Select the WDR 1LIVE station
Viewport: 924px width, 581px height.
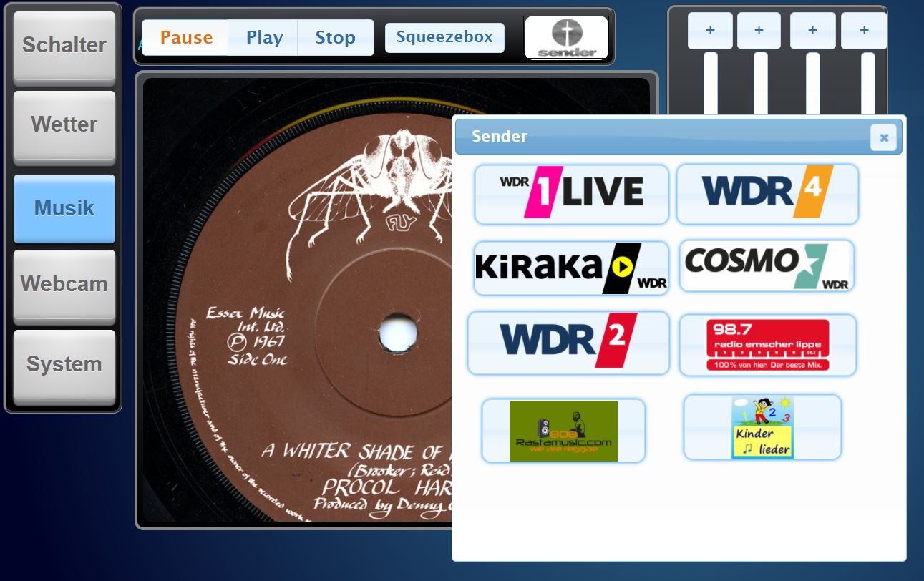(571, 194)
